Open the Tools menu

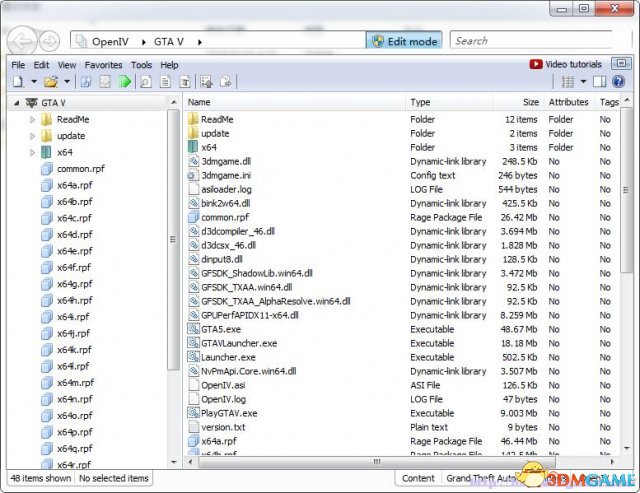click(x=141, y=65)
